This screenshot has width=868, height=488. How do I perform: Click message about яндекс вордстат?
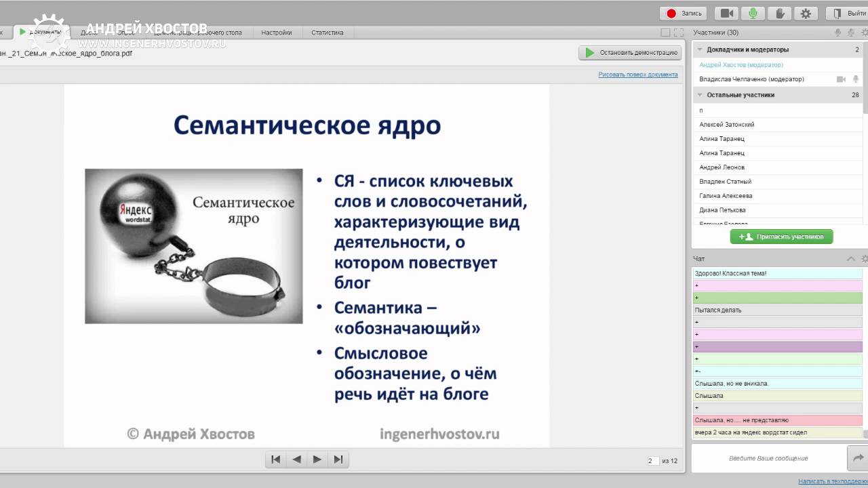pos(778,432)
